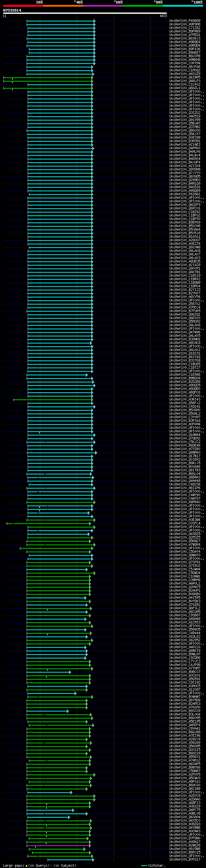Click the cyan ~100% legend segment

point(183,5)
